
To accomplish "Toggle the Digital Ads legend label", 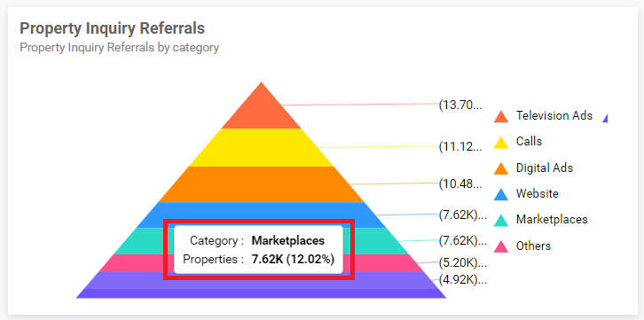I will (x=544, y=168).
